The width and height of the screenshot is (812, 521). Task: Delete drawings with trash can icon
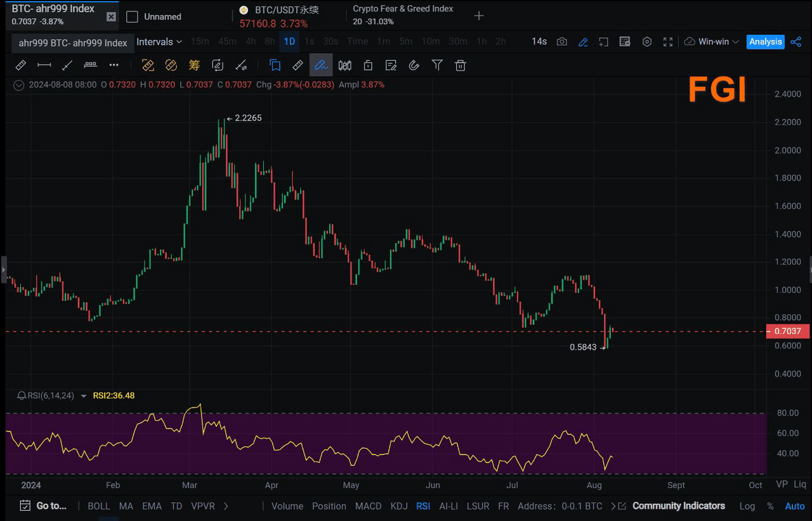[461, 65]
